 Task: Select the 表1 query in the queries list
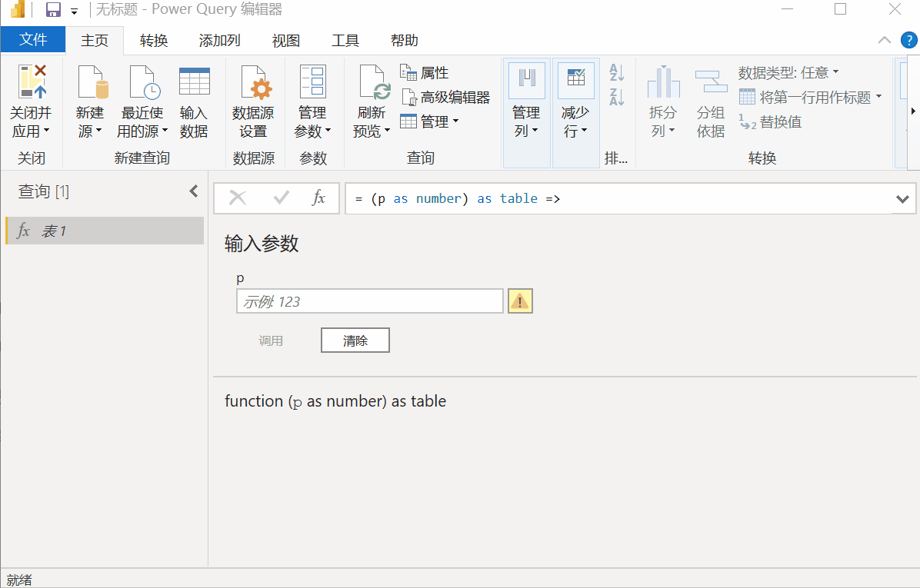[105, 231]
